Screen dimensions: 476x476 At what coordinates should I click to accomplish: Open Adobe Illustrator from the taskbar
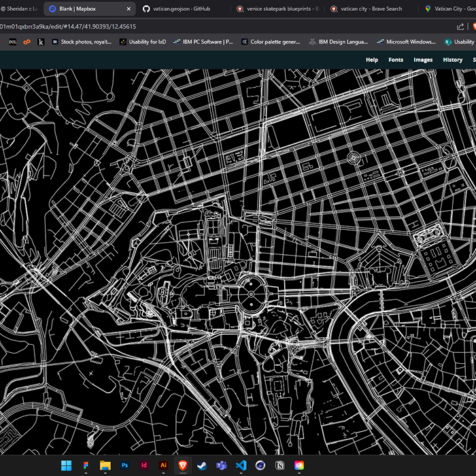pos(163,466)
